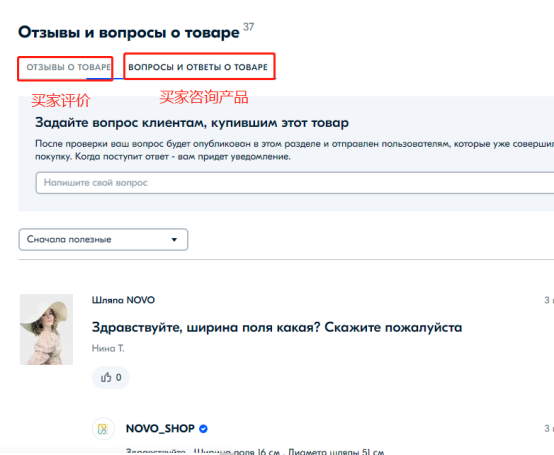Open the NOVO_SHOP round logo avatar
Image resolution: width=554 pixels, height=455 pixels.
point(103,429)
